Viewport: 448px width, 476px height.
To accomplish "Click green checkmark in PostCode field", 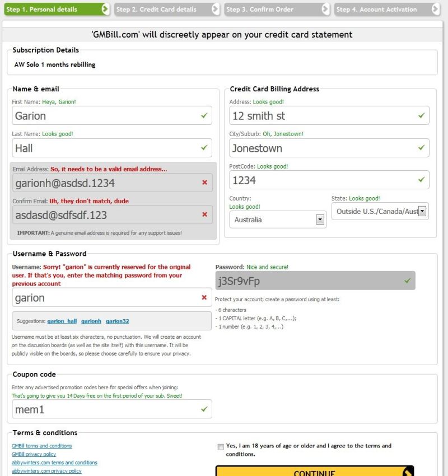I will [x=421, y=180].
